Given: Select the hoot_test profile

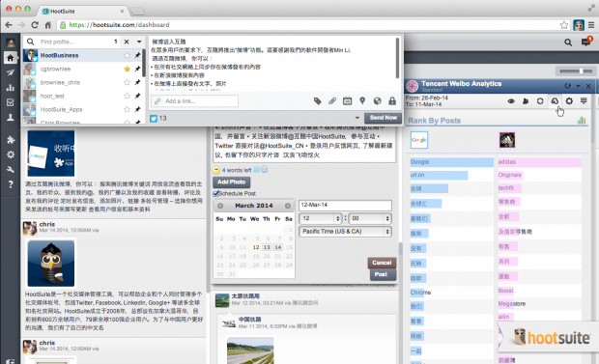Looking at the screenshot, I should (83, 96).
